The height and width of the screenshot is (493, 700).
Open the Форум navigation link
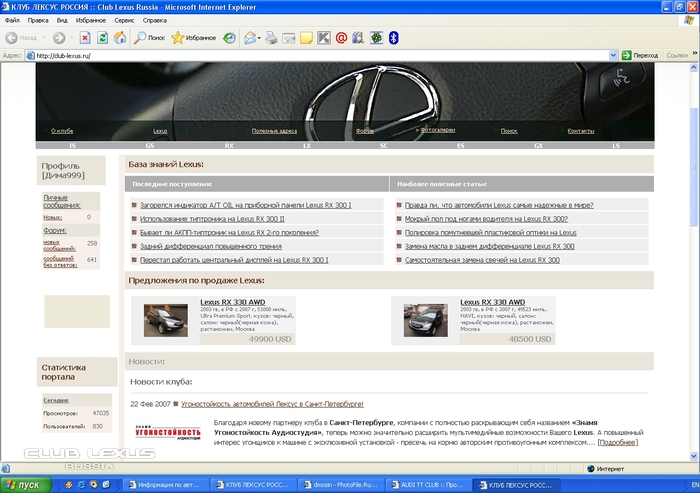pyautogui.click(x=365, y=131)
